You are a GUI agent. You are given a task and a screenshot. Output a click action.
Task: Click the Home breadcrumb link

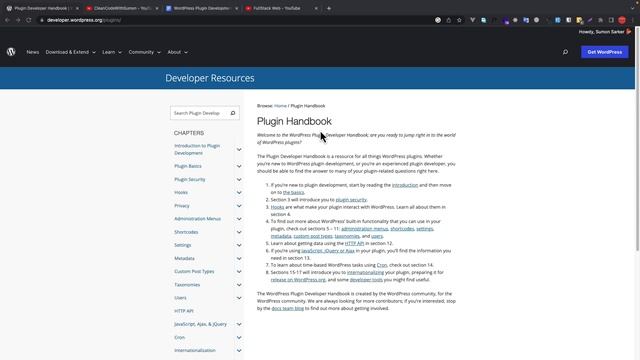pos(280,106)
